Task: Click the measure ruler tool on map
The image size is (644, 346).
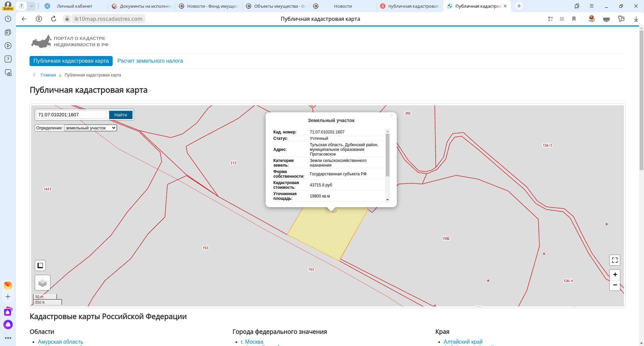Action: (x=40, y=266)
